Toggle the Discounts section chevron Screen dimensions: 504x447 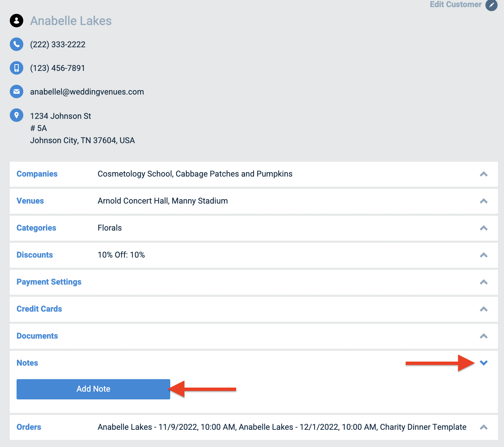[x=484, y=255]
